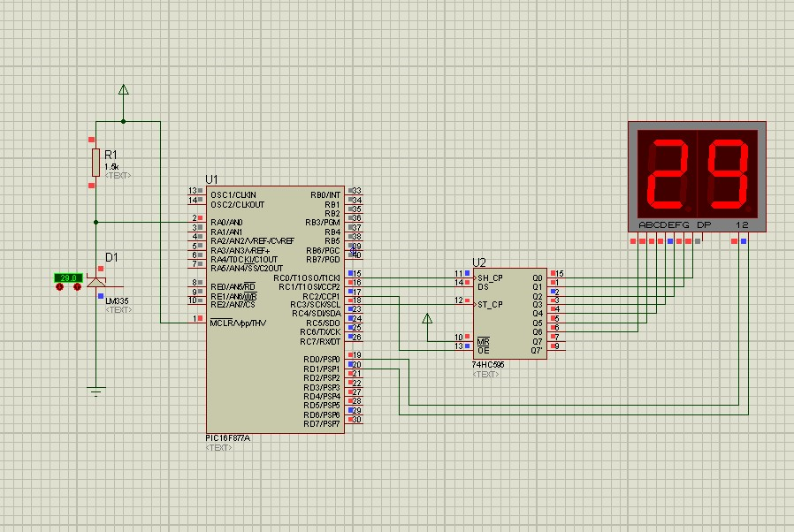Click the RC1/T1OSI/CCP2 pin name

(x=309, y=287)
